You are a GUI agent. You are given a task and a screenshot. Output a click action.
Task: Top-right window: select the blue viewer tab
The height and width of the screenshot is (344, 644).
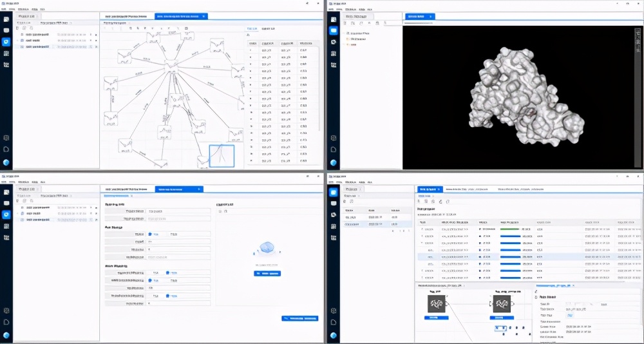pos(420,17)
